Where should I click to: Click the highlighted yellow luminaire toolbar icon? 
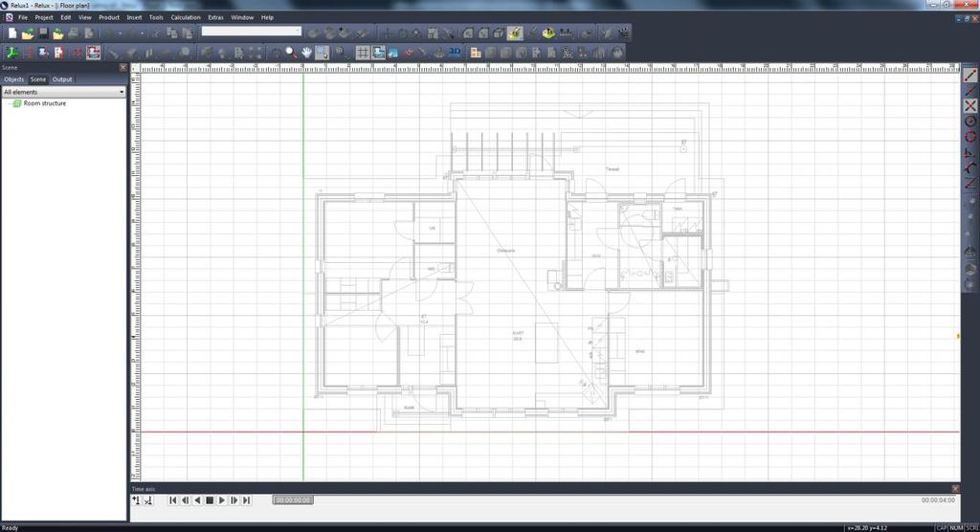pyautogui.click(x=514, y=33)
